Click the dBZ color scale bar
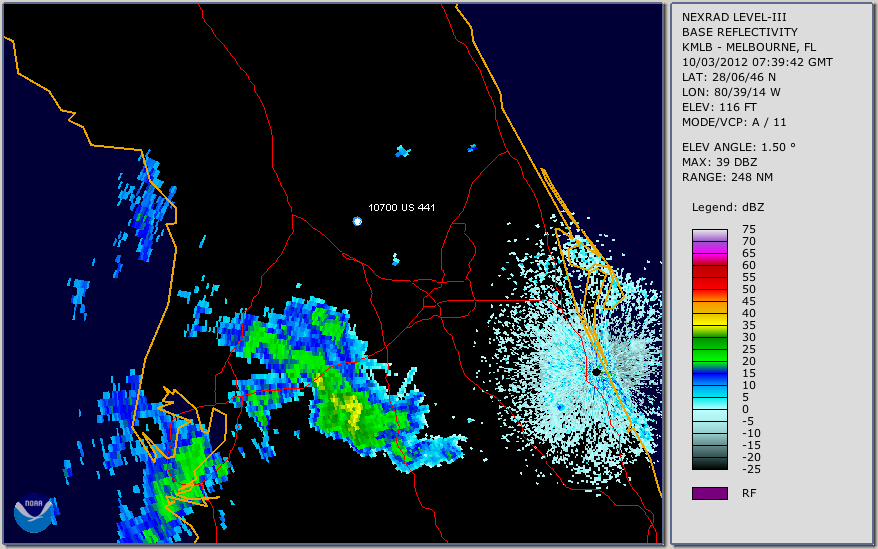Image resolution: width=878 pixels, height=549 pixels. pyautogui.click(x=709, y=350)
